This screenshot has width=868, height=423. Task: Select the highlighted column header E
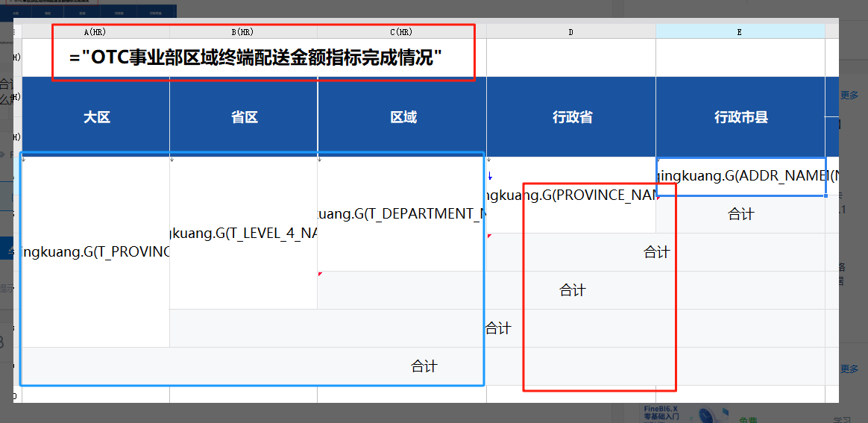pyautogui.click(x=740, y=32)
